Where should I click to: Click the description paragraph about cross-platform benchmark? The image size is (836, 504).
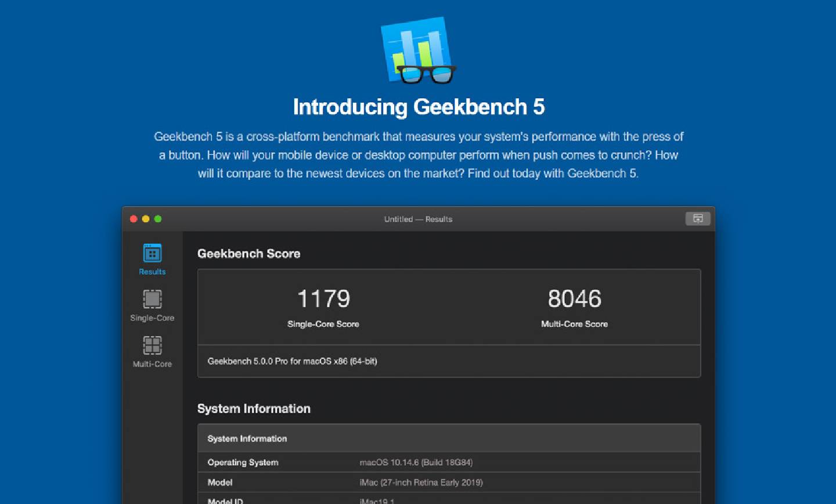tap(419, 155)
